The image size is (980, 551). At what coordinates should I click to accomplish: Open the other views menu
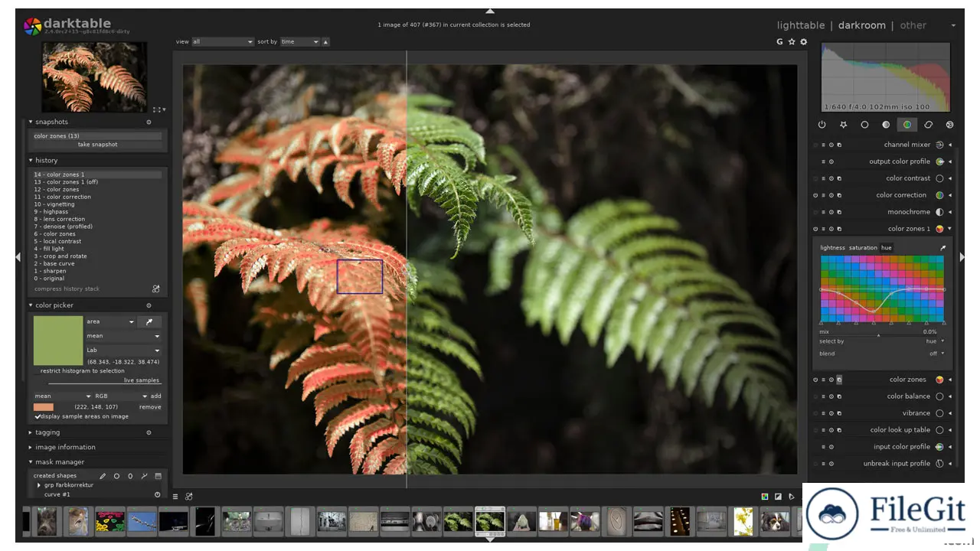click(x=913, y=25)
